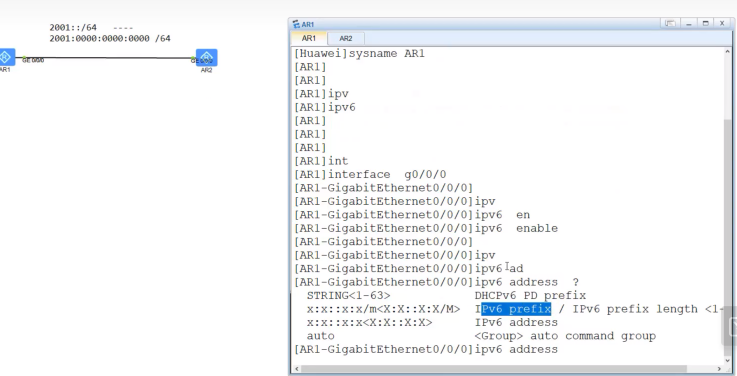Click the last 'ipv6 address' prompt line
Image resolution: width=737 pixels, height=376 pixels.
point(426,349)
